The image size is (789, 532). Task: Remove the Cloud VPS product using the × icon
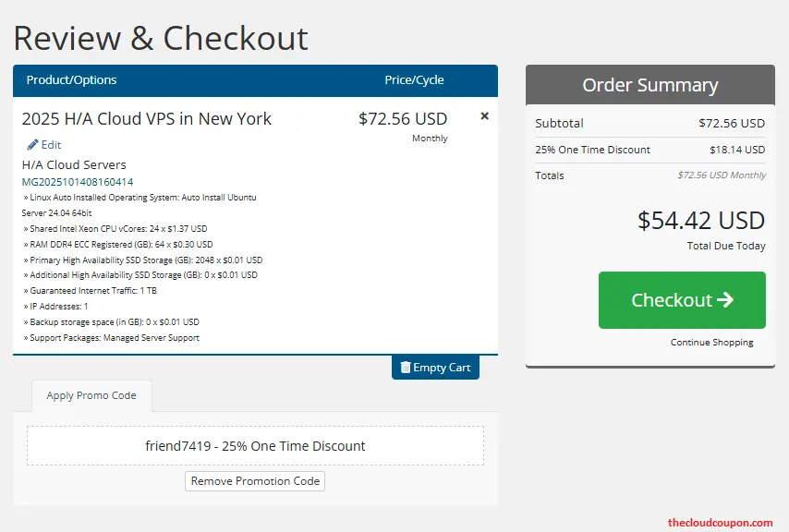483,116
